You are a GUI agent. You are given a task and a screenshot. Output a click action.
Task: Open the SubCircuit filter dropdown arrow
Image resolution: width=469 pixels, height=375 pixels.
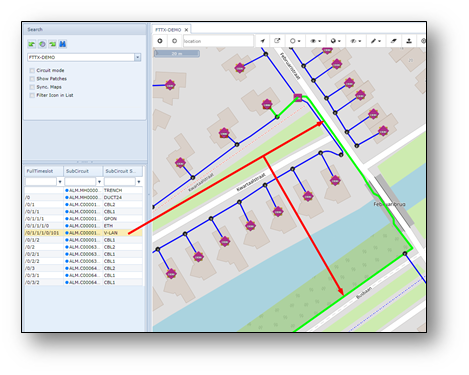(x=99, y=182)
